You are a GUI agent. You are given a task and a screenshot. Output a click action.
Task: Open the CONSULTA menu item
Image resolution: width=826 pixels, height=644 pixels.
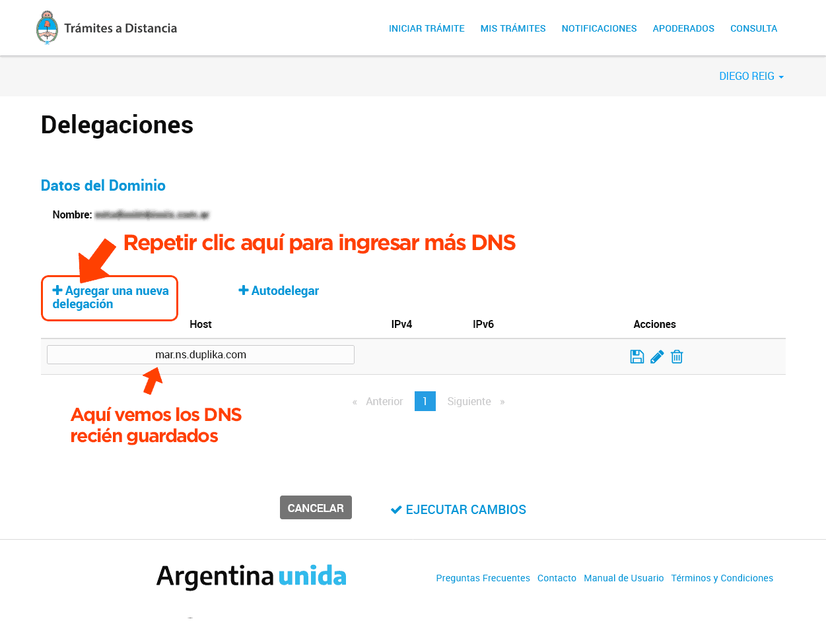pyautogui.click(x=753, y=28)
